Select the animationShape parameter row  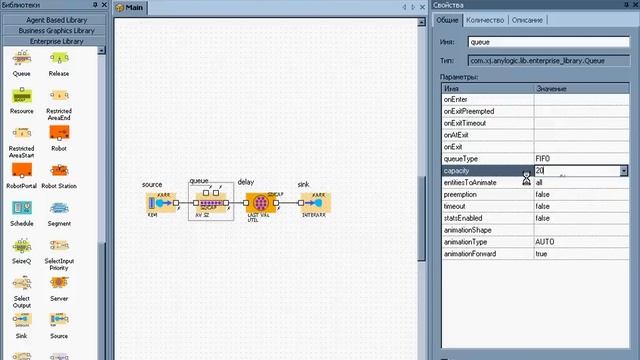(535, 230)
